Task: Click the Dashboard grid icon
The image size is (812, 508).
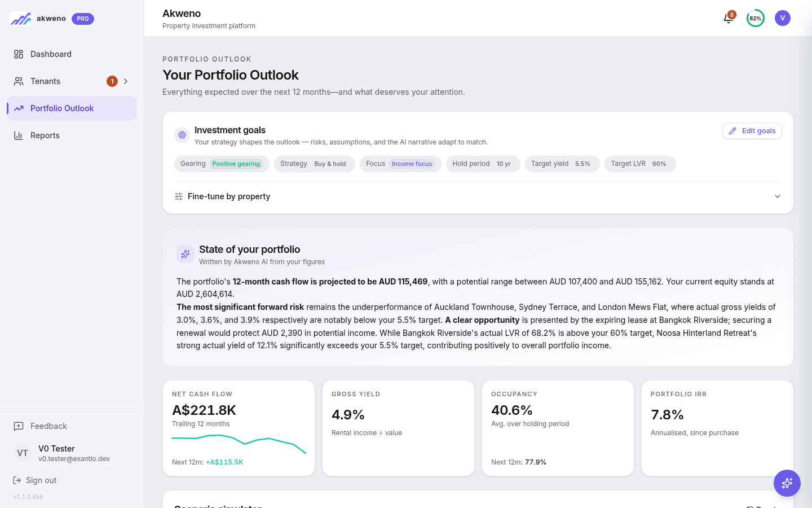Action: coord(19,54)
